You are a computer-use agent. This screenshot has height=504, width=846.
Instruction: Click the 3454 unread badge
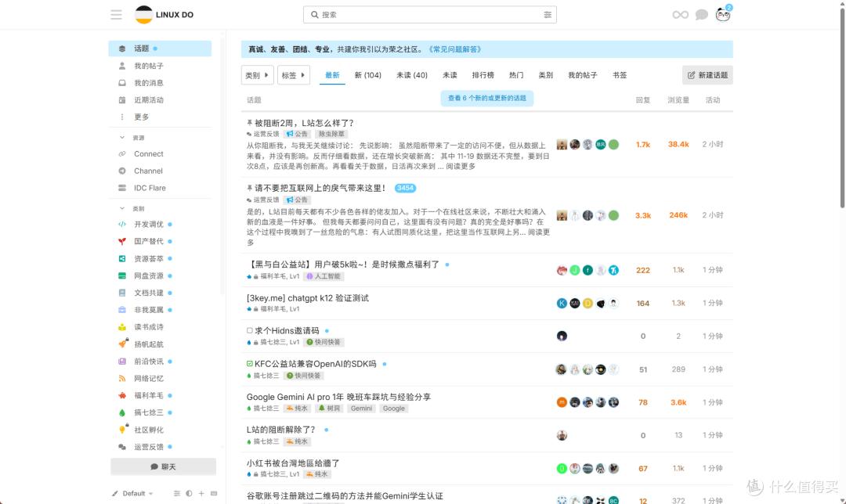(x=405, y=188)
